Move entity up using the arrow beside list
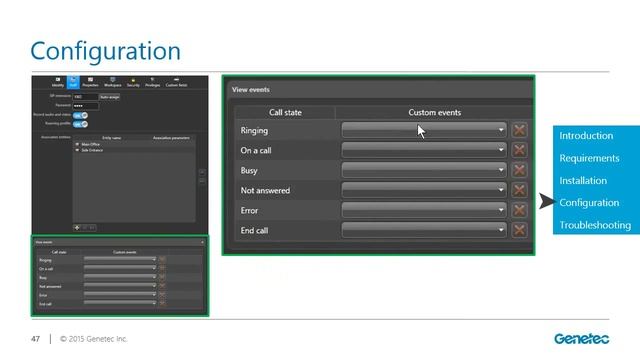 pyautogui.click(x=202, y=172)
